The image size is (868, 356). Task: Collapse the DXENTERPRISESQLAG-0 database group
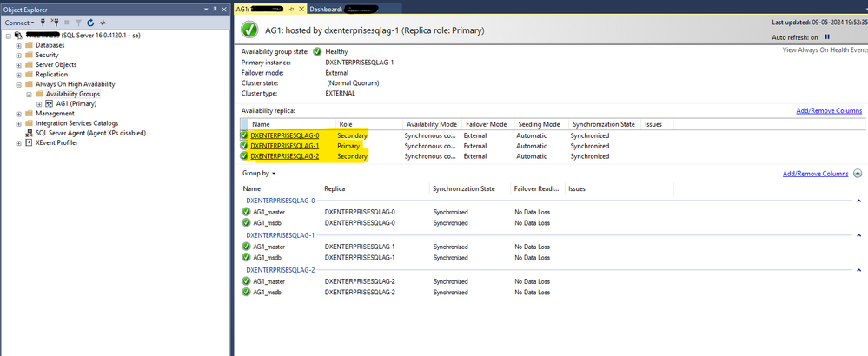click(x=858, y=201)
